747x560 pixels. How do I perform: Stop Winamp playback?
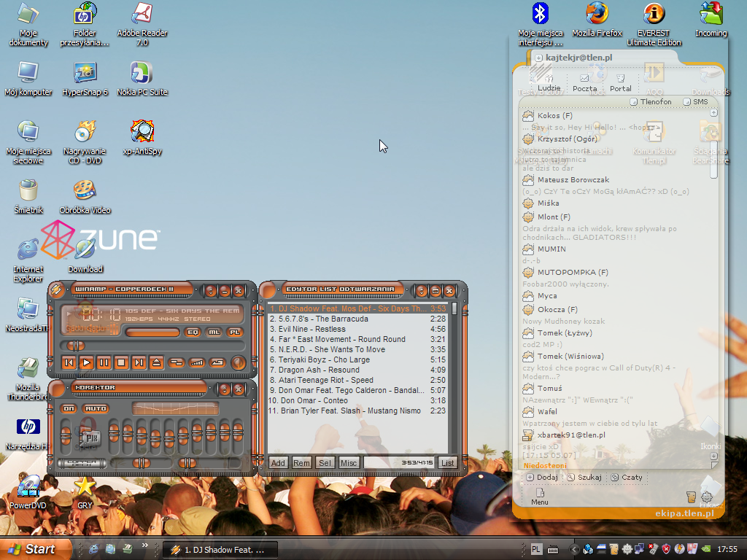click(121, 363)
